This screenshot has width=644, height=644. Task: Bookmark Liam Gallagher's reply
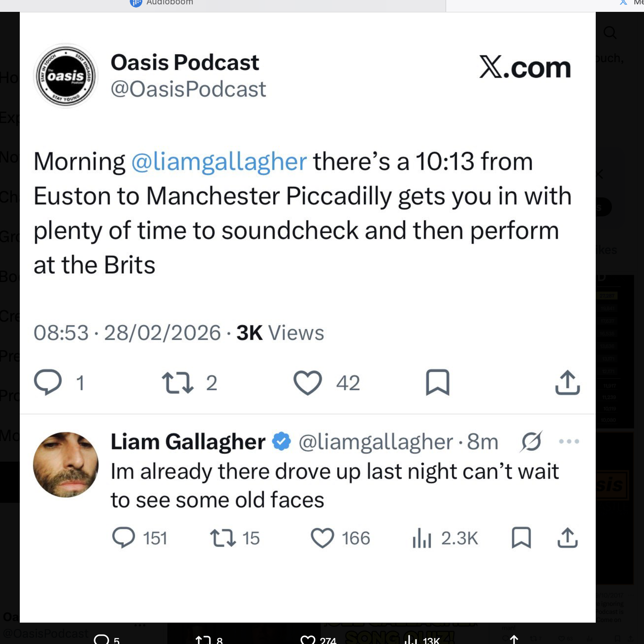(x=521, y=538)
